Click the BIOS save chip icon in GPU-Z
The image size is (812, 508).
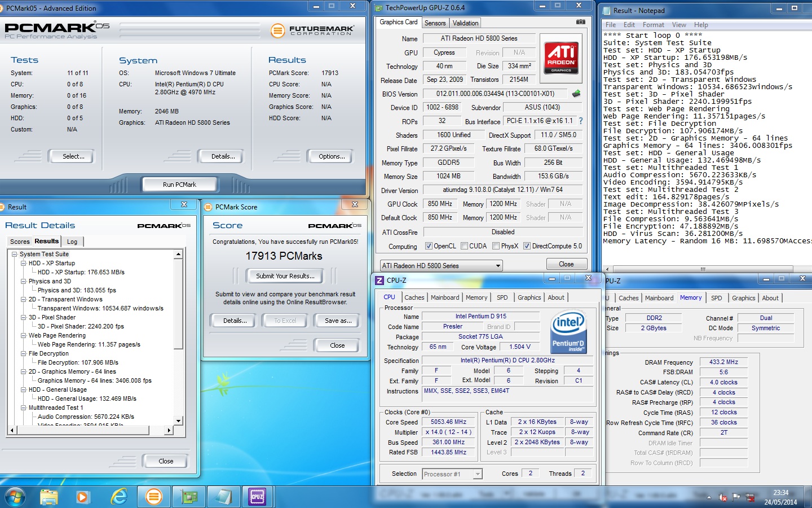coord(576,94)
